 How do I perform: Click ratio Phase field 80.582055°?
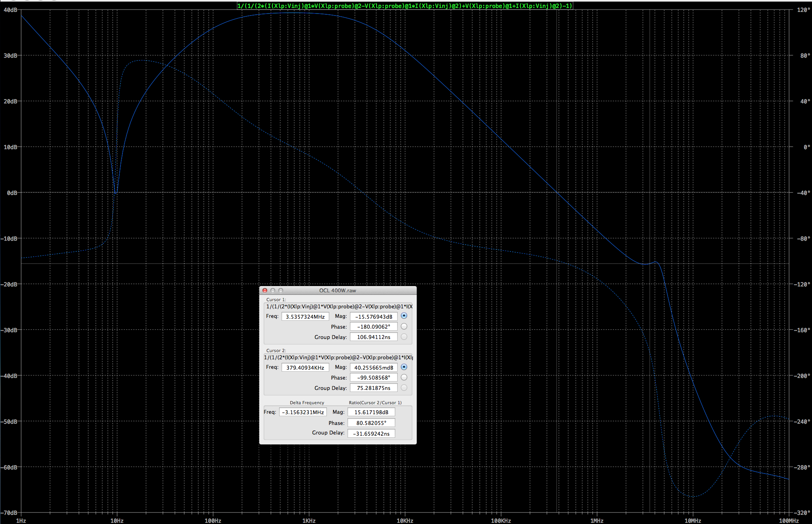[371, 423]
